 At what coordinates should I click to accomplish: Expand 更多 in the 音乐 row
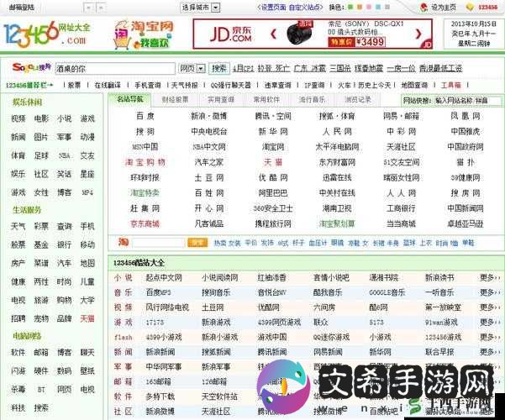(490, 292)
